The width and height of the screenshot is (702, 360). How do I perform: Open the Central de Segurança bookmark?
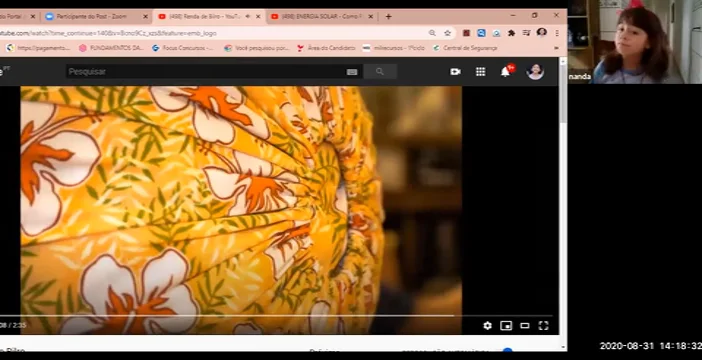(466, 48)
